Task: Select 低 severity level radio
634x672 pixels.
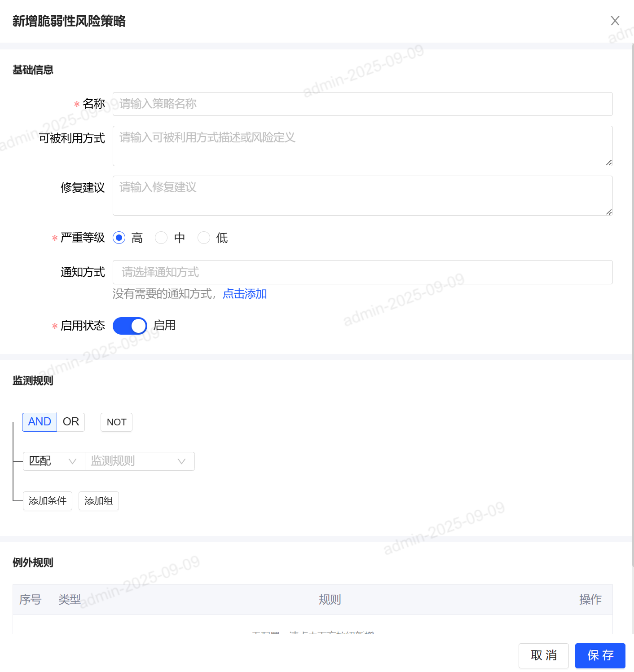Action: click(x=204, y=238)
